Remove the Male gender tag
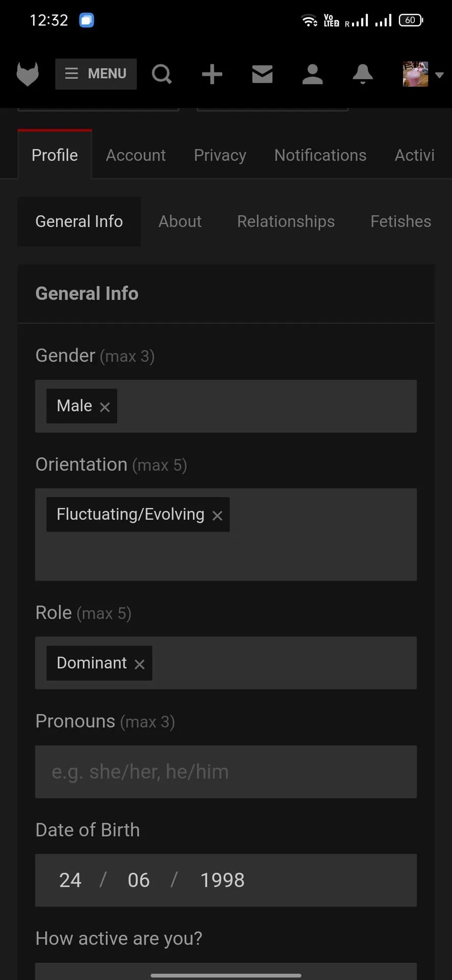 [x=105, y=407]
